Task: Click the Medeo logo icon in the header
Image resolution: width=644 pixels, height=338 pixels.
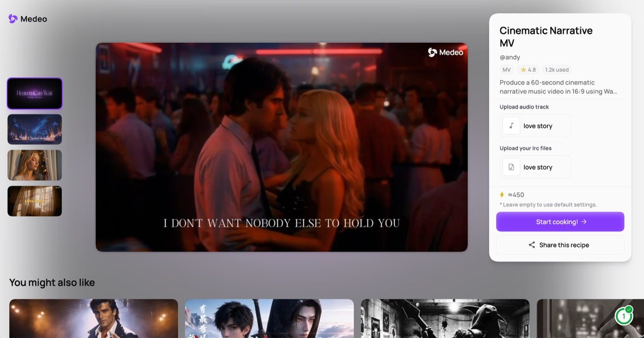Action: click(x=13, y=19)
